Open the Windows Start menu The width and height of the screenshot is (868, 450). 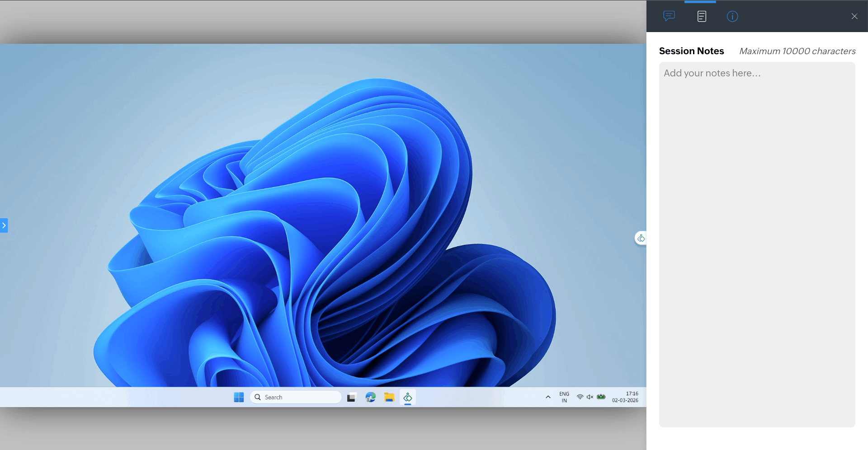pos(239,397)
